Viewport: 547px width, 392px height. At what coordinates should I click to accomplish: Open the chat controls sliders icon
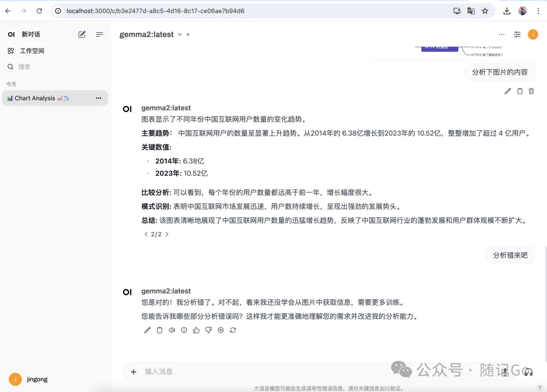point(517,34)
